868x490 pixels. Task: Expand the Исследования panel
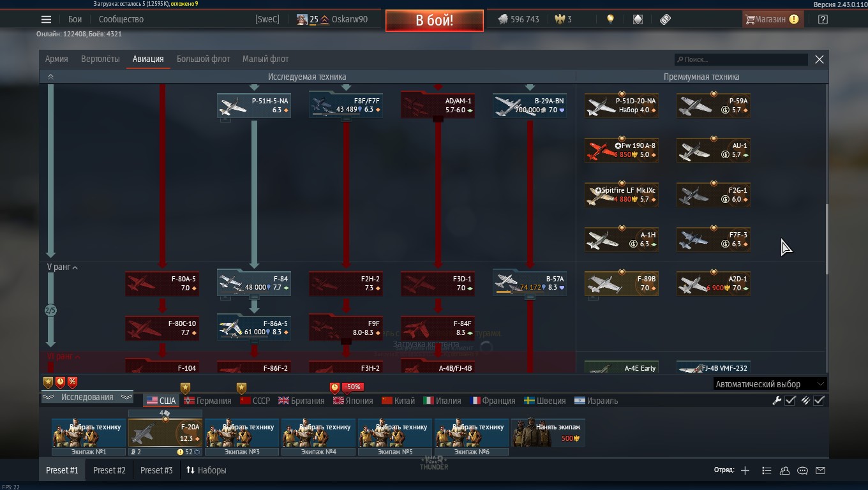coord(87,397)
